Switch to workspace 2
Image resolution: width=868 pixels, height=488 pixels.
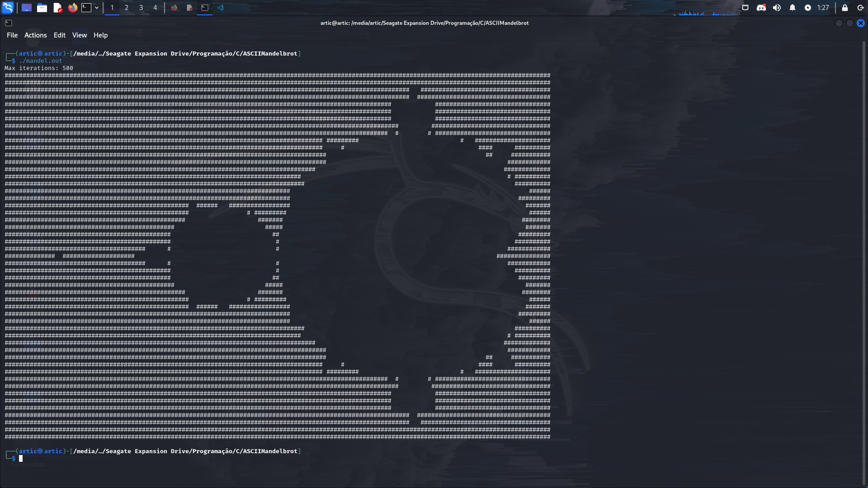pos(127,8)
